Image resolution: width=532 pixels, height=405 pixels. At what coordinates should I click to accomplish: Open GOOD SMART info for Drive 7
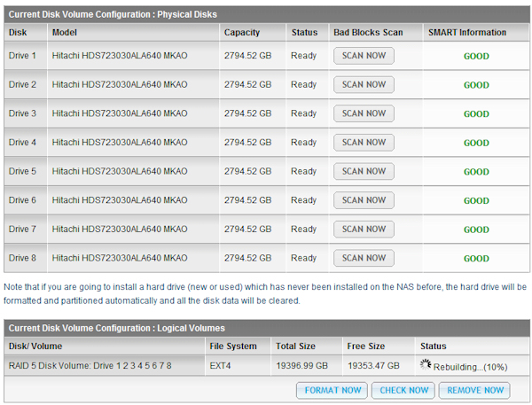click(x=476, y=230)
